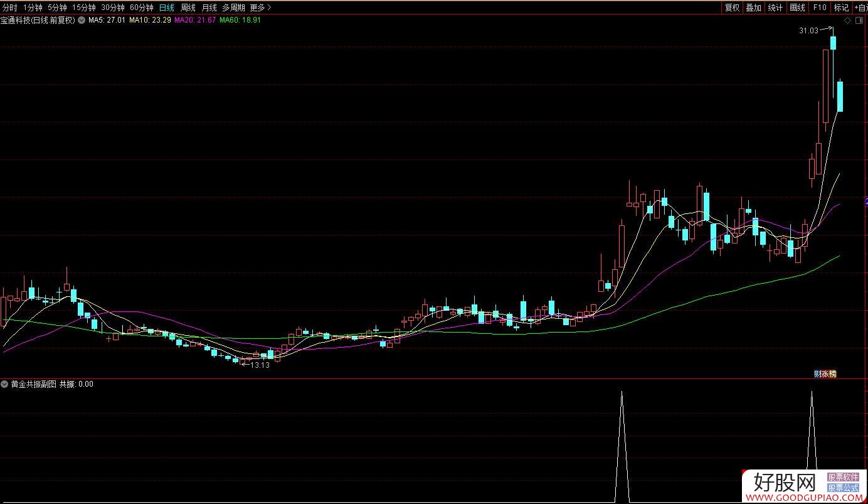This screenshot has width=868, height=504.
Task: Open the 多周期 multi-period view
Action: (x=233, y=8)
